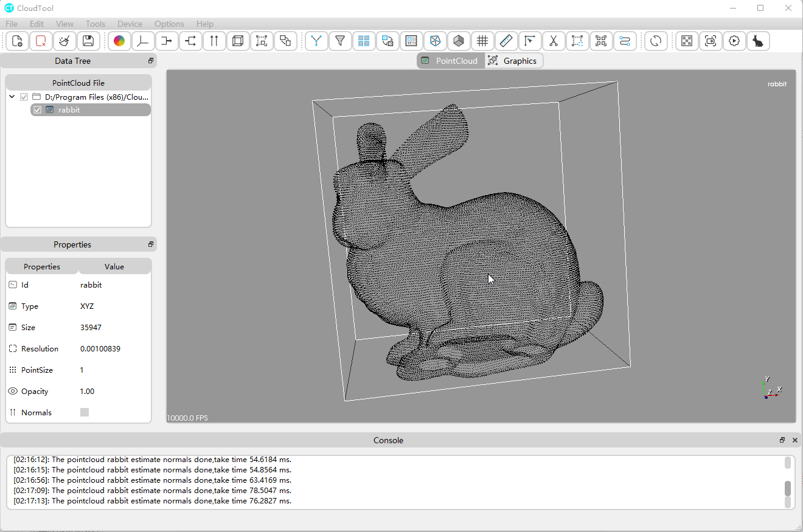The height and width of the screenshot is (532, 803).
Task: Click the normals double-arrow toolbar icon
Action: [x=214, y=41]
